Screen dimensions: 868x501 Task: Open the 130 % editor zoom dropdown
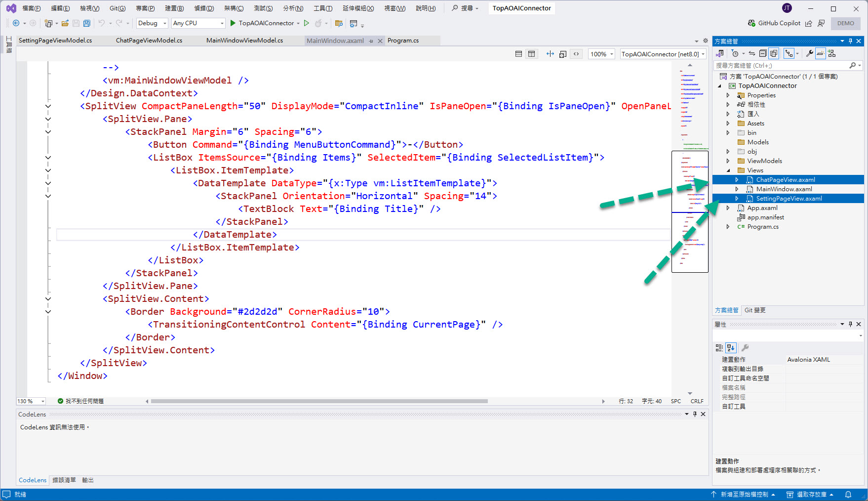click(x=31, y=401)
